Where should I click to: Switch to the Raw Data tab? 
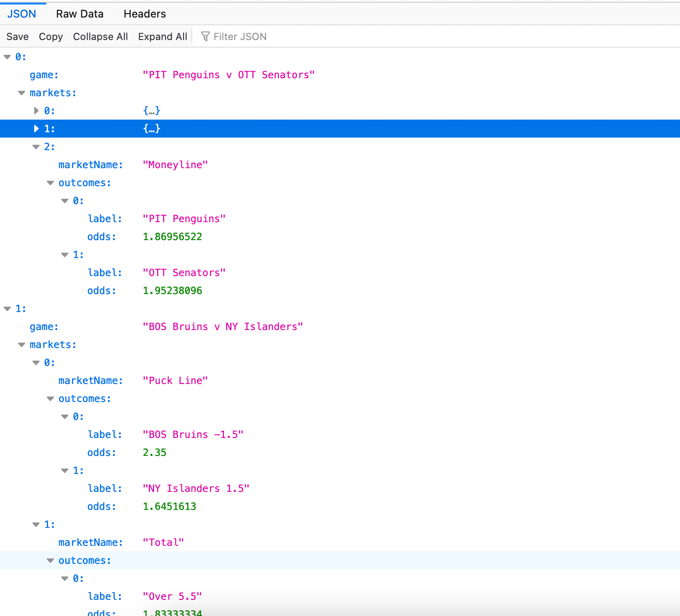pos(80,14)
